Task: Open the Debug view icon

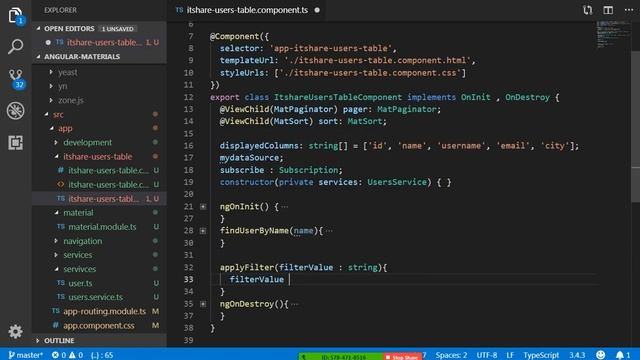Action: coord(16,111)
